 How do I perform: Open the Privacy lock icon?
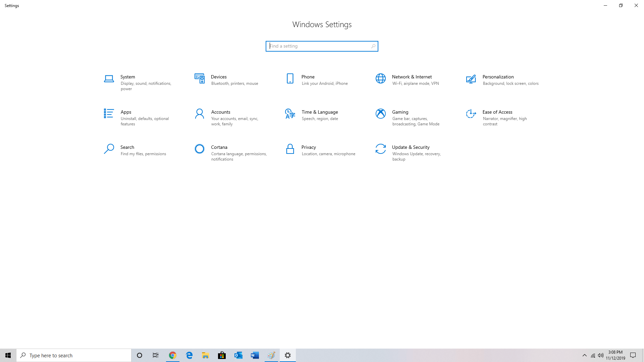tap(290, 149)
